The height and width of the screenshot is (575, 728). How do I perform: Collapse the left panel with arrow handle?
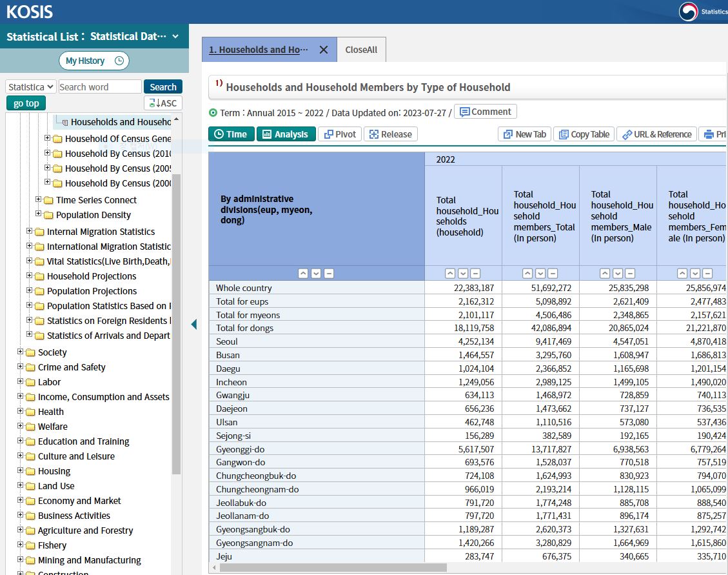click(193, 324)
